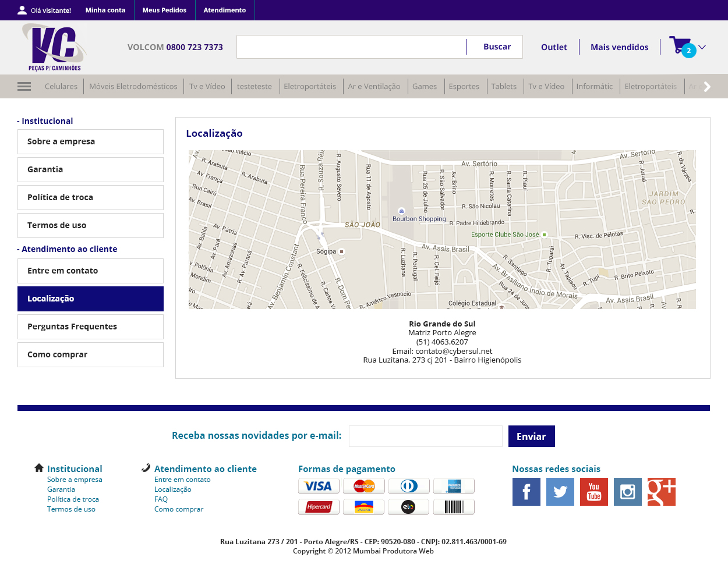Click the VC Peças p/ Caminhões logo
This screenshot has height=582, width=728.
[x=54, y=47]
